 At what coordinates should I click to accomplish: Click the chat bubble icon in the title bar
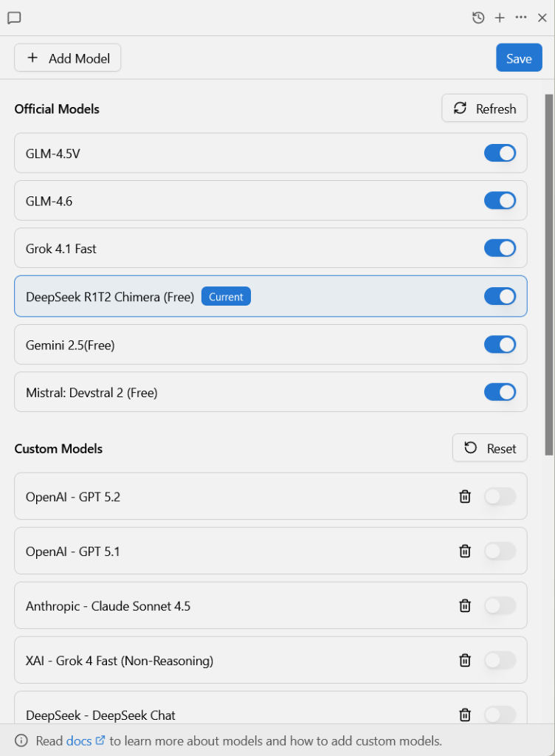tap(14, 17)
